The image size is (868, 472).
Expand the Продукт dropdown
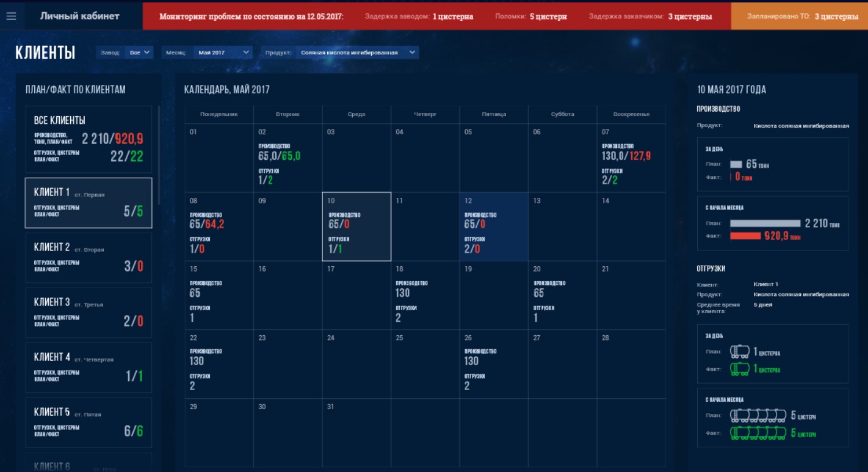[358, 53]
